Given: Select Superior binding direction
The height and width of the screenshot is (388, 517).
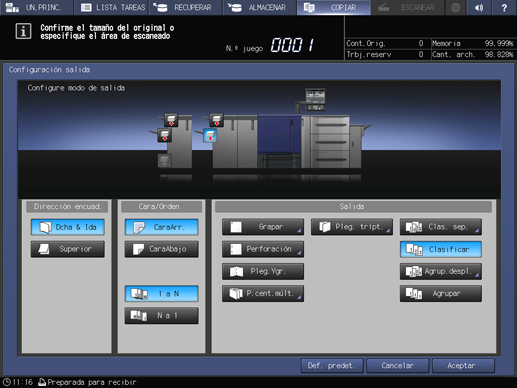Looking at the screenshot, I should 68,249.
